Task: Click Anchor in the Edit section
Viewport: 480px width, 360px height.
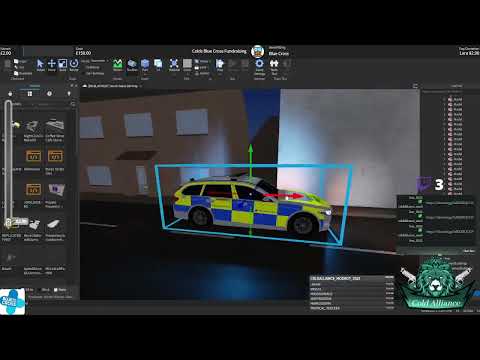Action: point(202,73)
